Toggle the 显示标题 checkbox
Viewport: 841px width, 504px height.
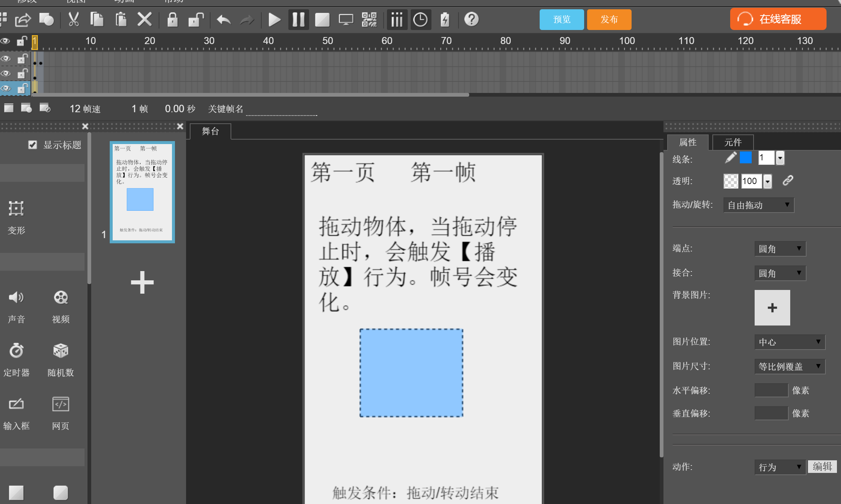tap(33, 145)
